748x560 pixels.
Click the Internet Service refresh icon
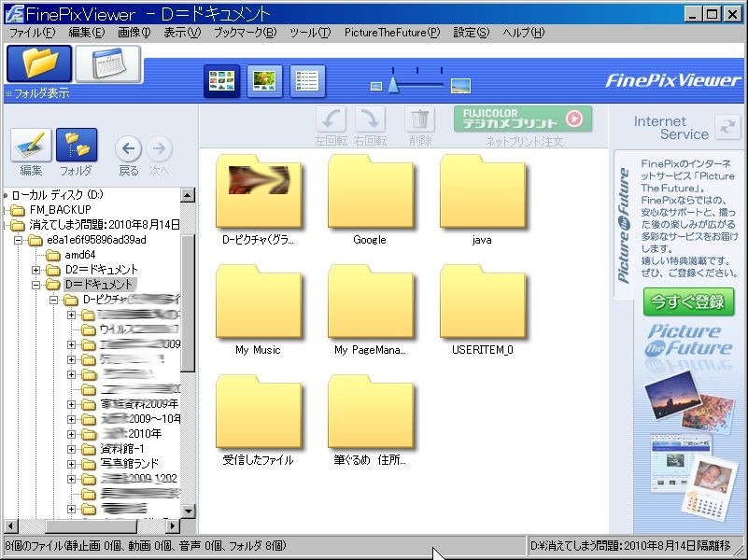coord(727,128)
